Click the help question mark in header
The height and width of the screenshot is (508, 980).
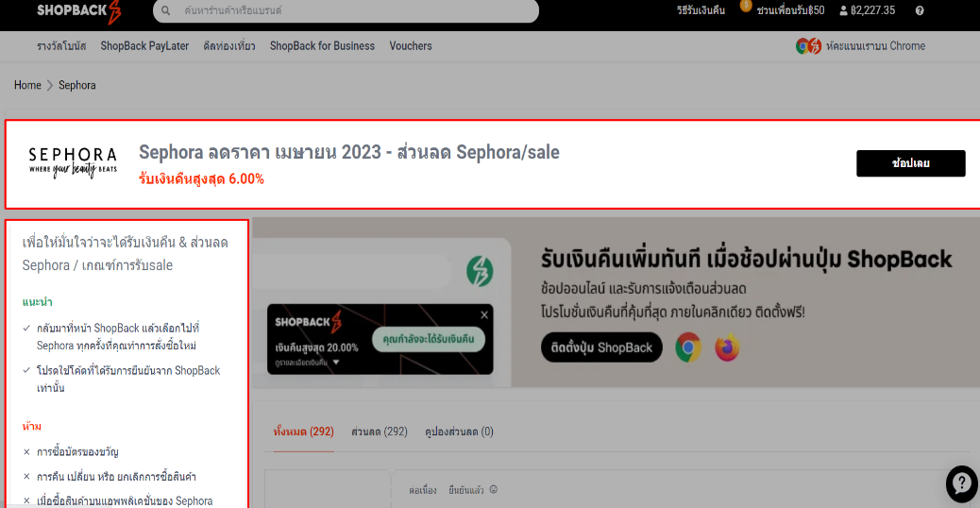click(920, 10)
